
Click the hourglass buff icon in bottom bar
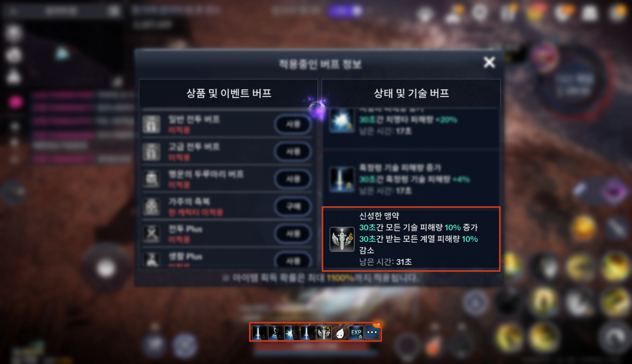click(275, 333)
